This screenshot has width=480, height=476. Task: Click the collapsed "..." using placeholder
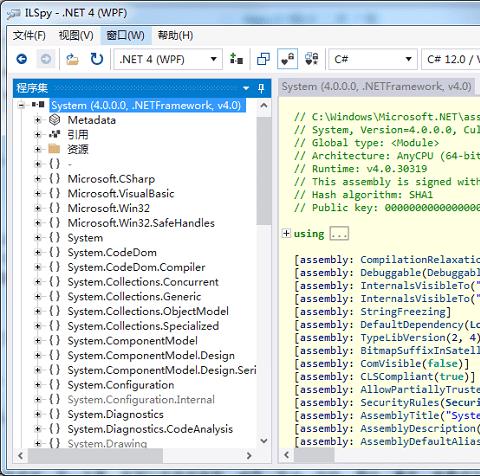pyautogui.click(x=339, y=234)
